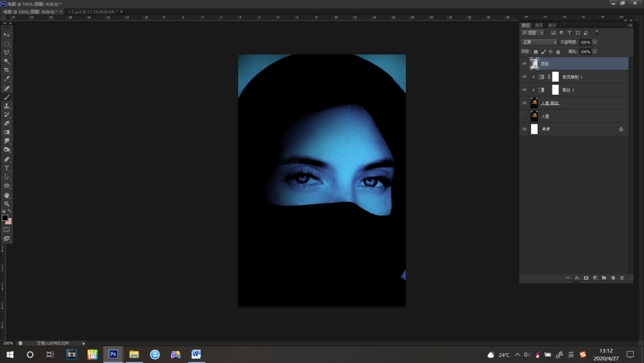Select the Healing Brush tool
The width and height of the screenshot is (644, 363).
[7, 88]
